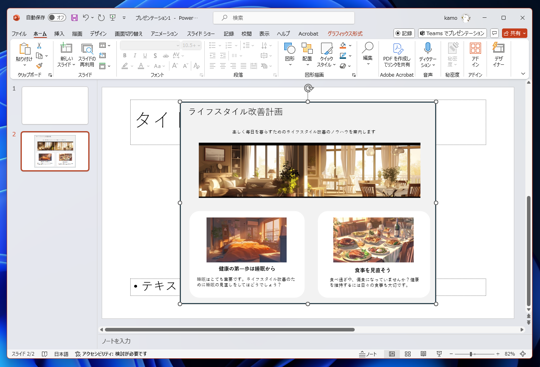Viewport: 540px width, 367px height.
Task: Click the Format Painter brush icon
Action: (x=39, y=65)
